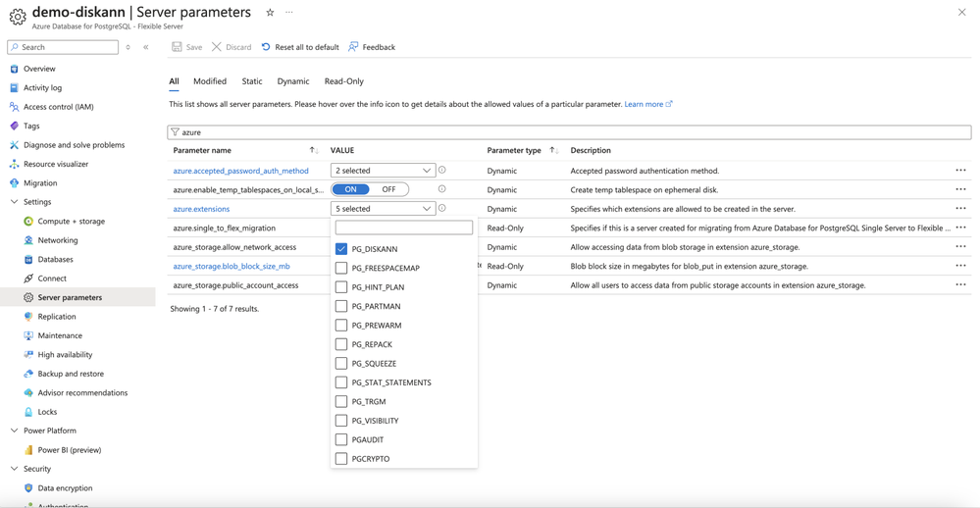Click the Resource visualizer icon
Screen dimensions: 980x508
[x=15, y=165]
